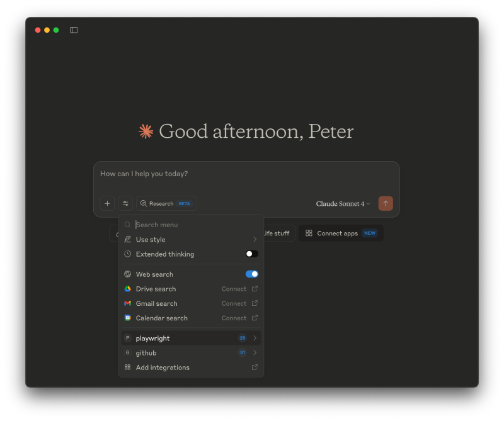This screenshot has height=421, width=504.
Task: Click the Claude starburst logo
Action: point(146,132)
